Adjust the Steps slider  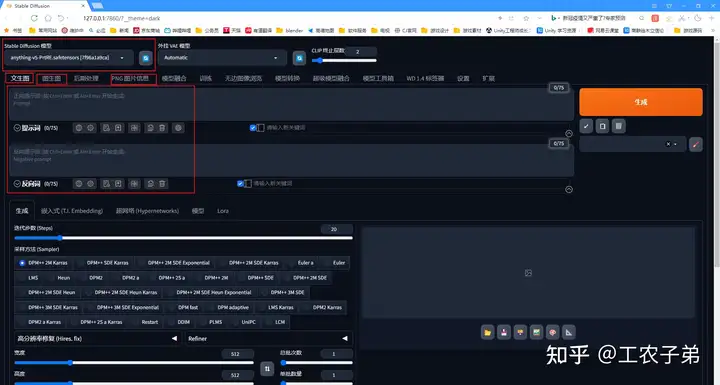184,238
